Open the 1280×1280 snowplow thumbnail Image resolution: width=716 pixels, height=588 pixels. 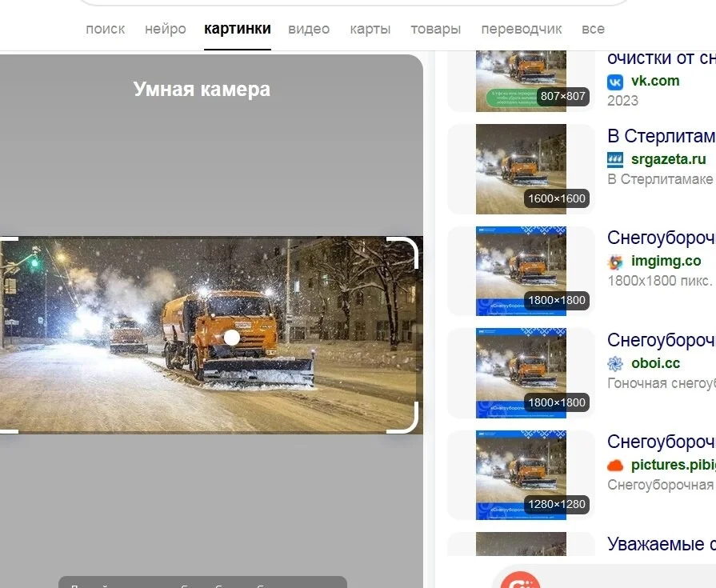pyautogui.click(x=521, y=475)
